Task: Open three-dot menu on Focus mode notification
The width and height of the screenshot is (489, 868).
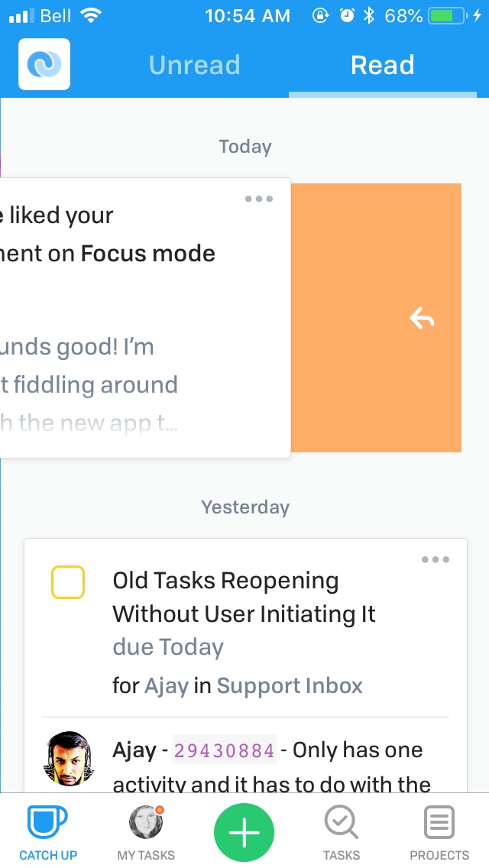Action: (258, 199)
